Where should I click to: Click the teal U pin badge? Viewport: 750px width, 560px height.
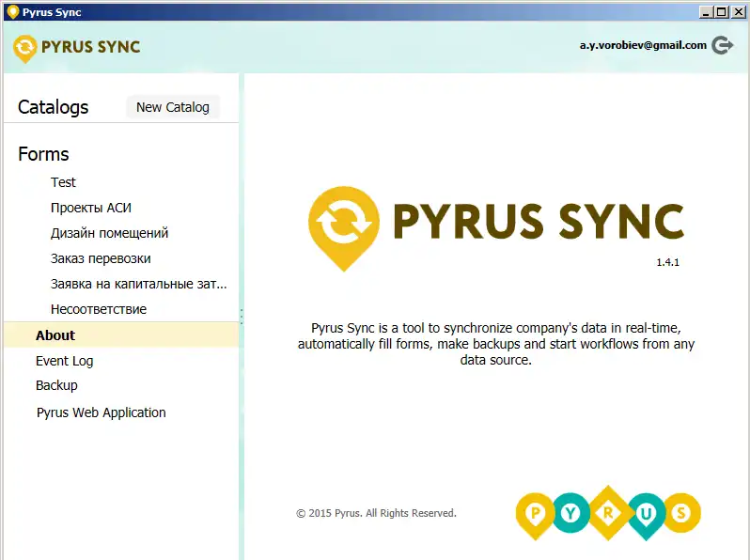pos(646,516)
